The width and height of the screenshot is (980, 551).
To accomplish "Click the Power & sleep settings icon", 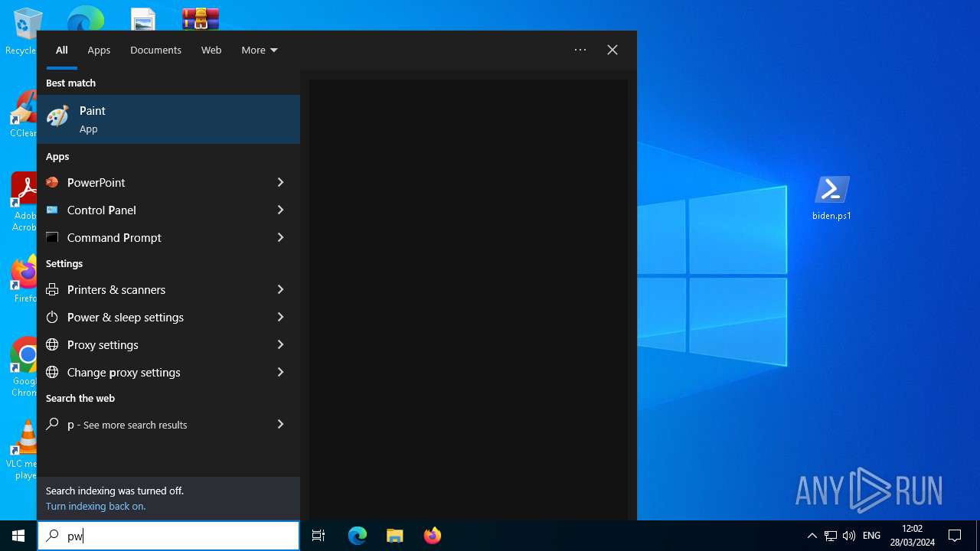I will [52, 317].
